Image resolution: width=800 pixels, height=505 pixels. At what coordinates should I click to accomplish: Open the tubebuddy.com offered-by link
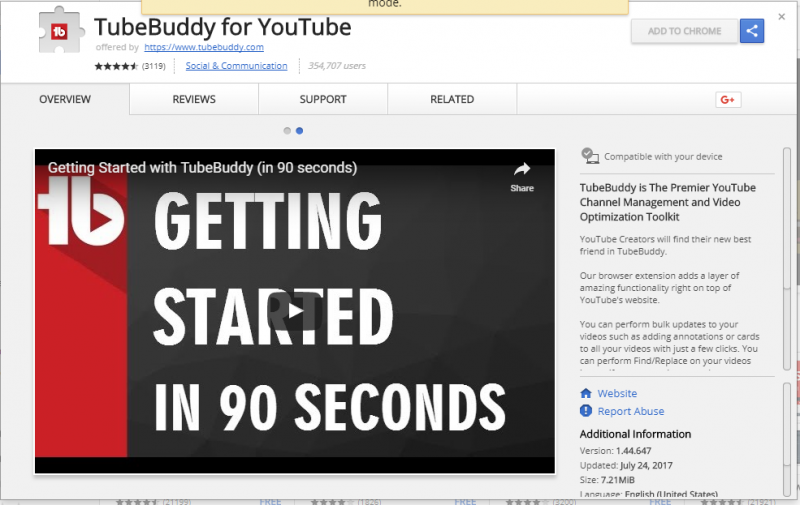pyautogui.click(x=204, y=47)
